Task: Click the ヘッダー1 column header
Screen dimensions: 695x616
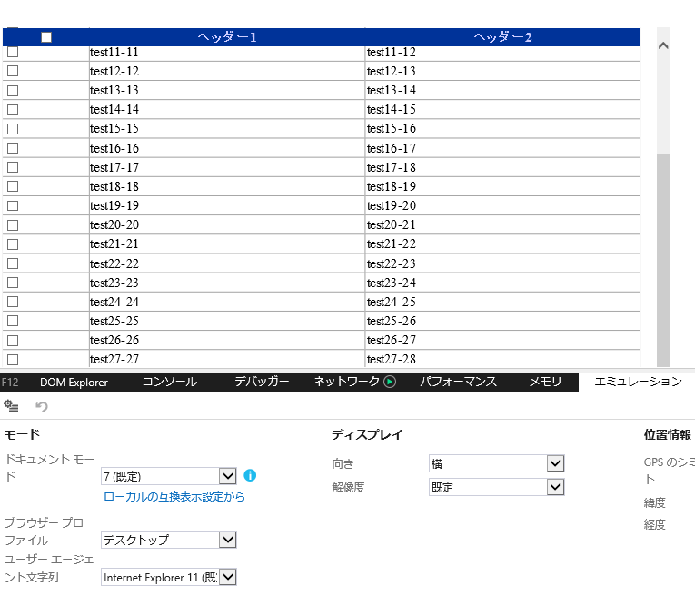Action: tap(227, 37)
